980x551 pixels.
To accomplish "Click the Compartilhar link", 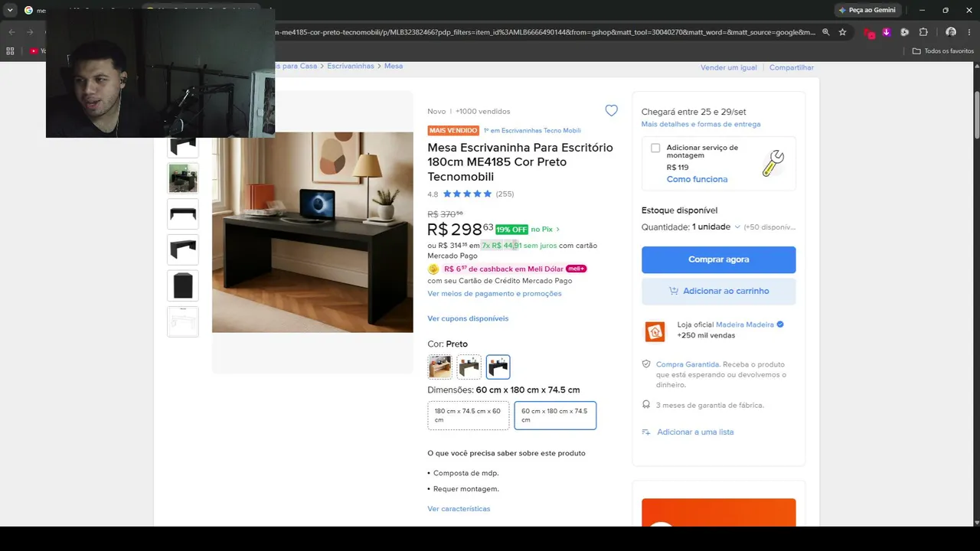I will point(791,67).
